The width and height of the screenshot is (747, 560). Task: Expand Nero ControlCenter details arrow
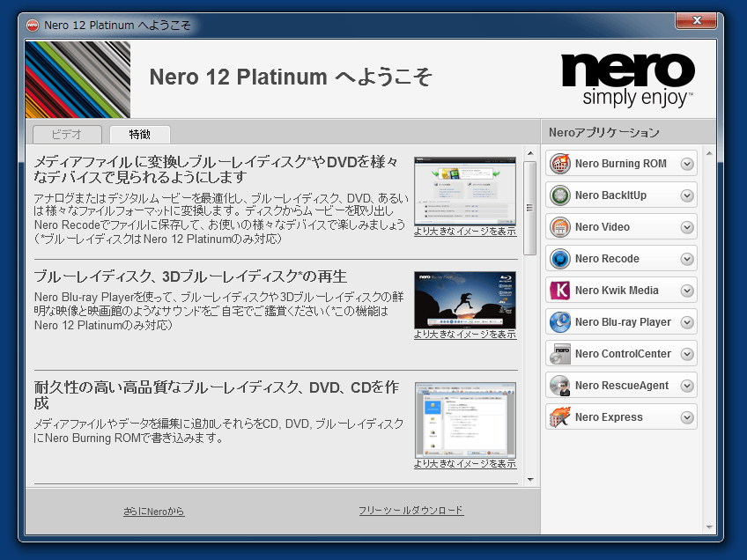coord(687,354)
